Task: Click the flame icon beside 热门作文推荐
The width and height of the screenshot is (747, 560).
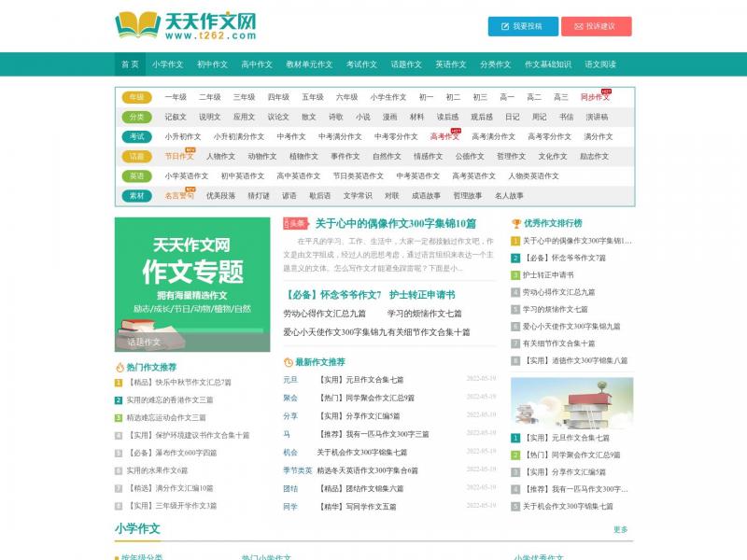Action: (x=120, y=367)
